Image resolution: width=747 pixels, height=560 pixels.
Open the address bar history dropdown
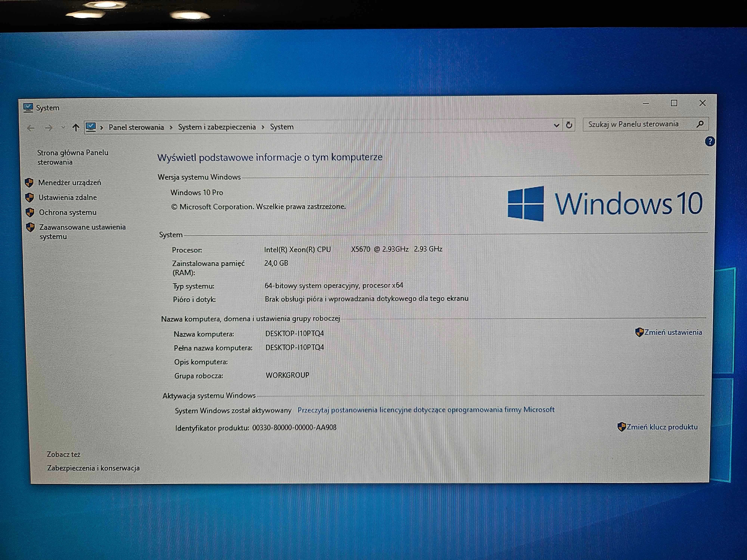point(556,125)
